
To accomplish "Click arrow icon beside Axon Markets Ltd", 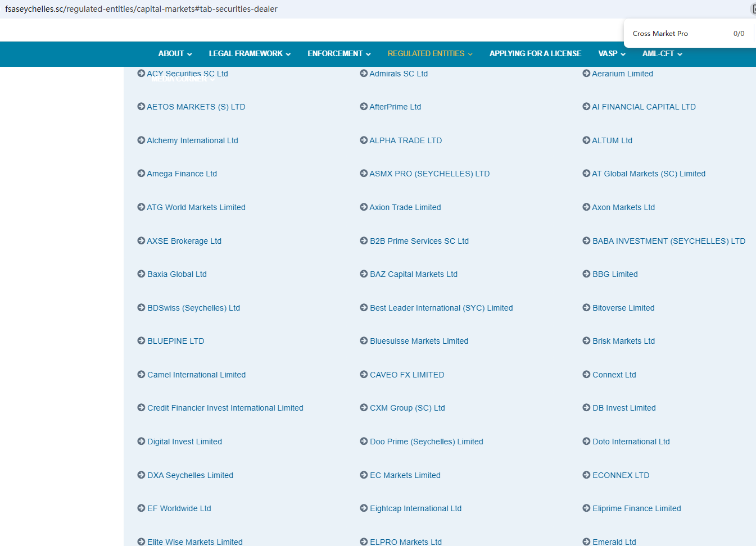I will [x=586, y=207].
